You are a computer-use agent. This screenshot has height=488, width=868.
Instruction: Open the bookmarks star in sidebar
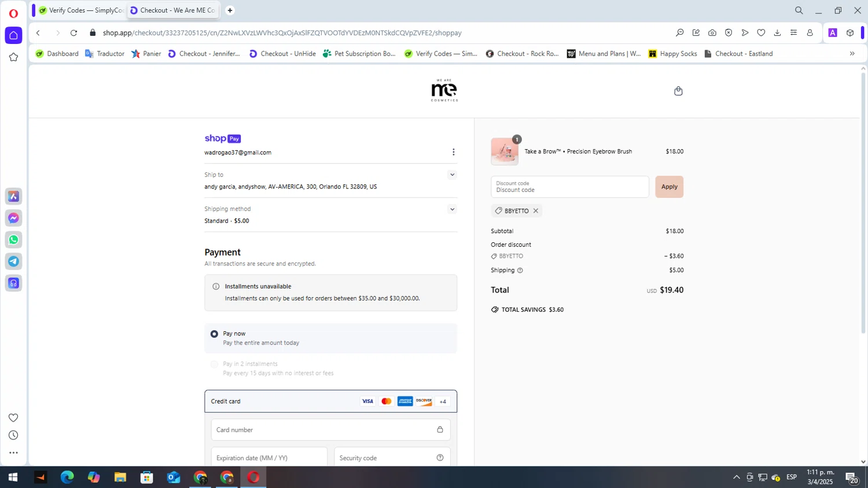pyautogui.click(x=13, y=57)
